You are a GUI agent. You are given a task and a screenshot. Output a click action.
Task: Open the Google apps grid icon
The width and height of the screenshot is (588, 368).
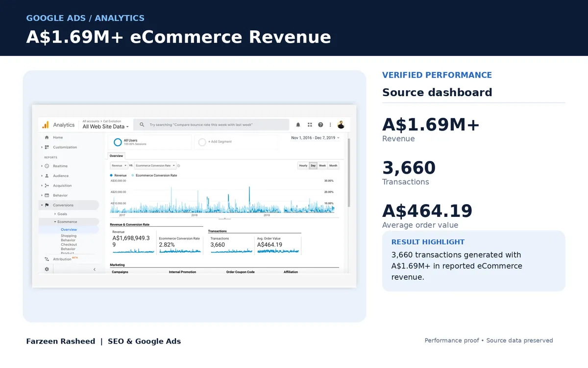310,125
